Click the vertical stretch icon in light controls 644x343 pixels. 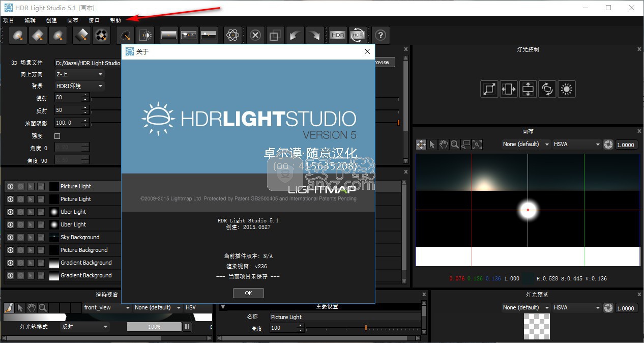click(528, 89)
